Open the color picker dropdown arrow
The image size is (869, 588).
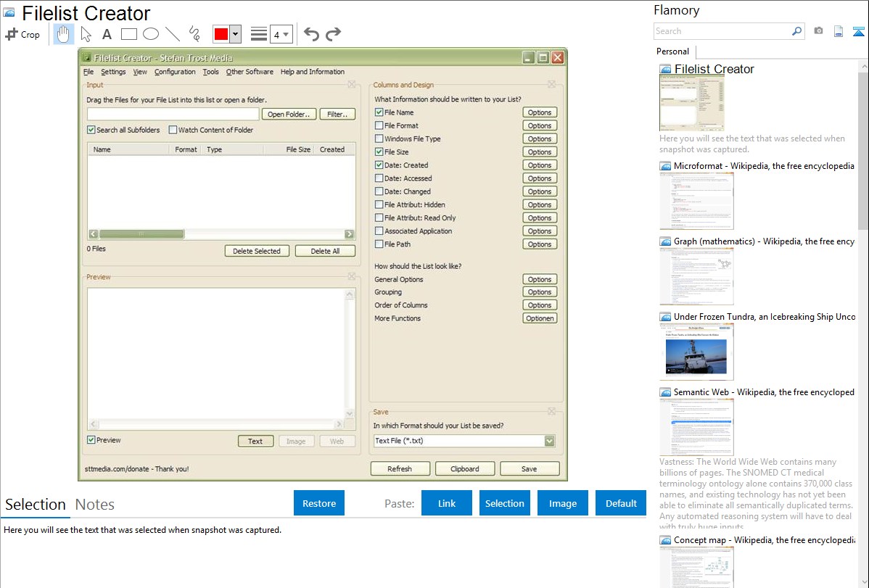235,34
